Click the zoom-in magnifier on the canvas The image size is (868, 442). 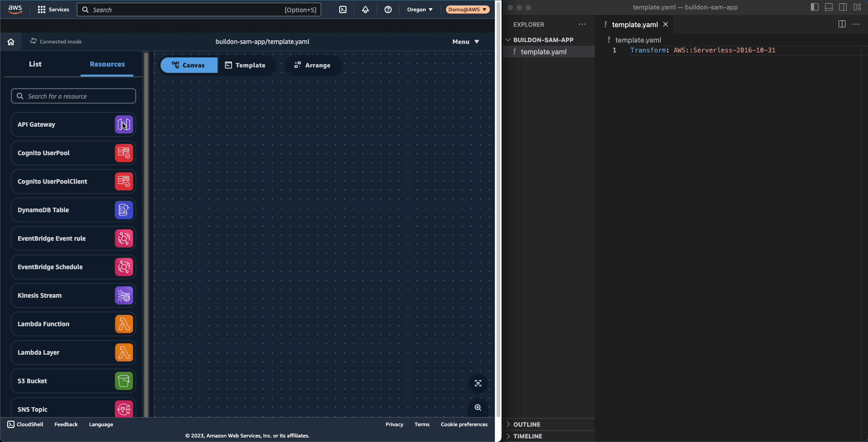pyautogui.click(x=478, y=408)
